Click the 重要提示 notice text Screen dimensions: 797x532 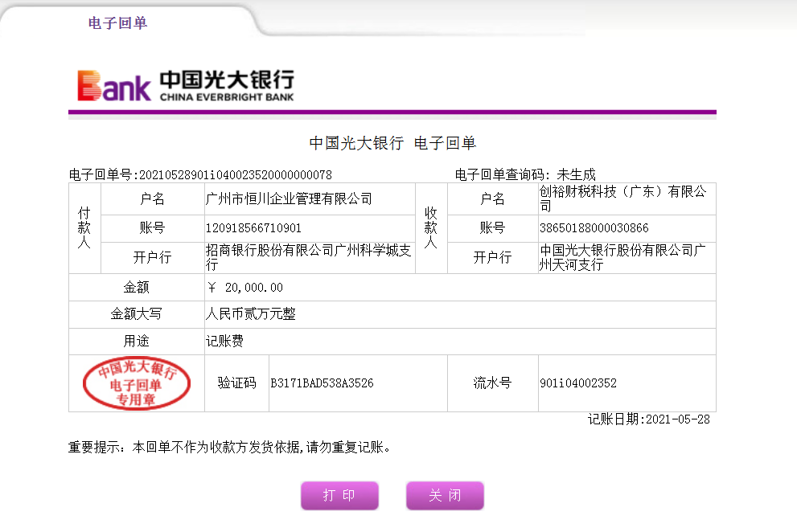(x=229, y=447)
